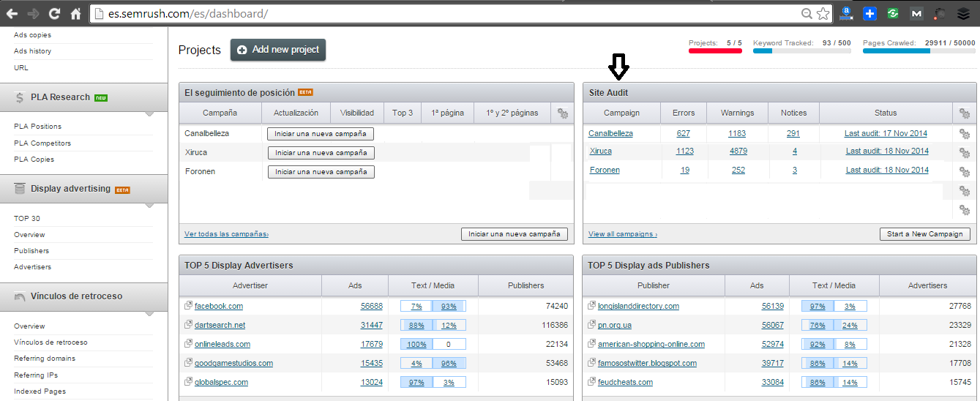The width and height of the screenshot is (980, 401).
Task: Open PLA Positions in the sidebar
Action: tap(37, 127)
